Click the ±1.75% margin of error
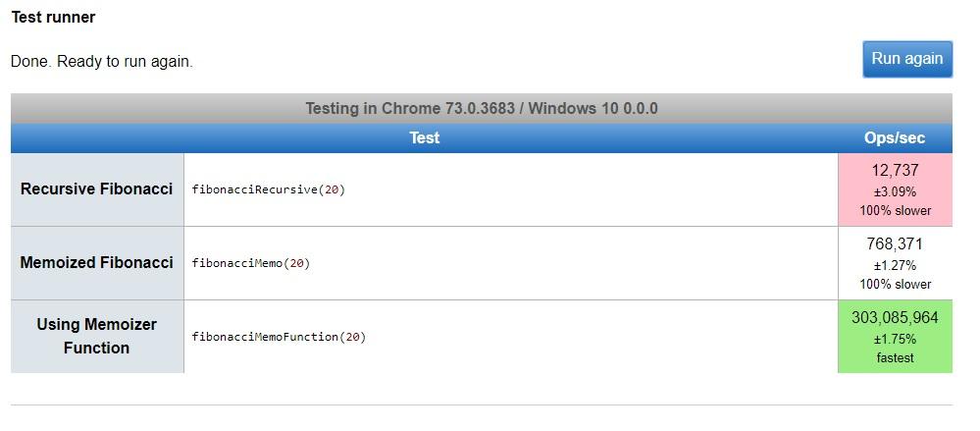 pyautogui.click(x=895, y=339)
